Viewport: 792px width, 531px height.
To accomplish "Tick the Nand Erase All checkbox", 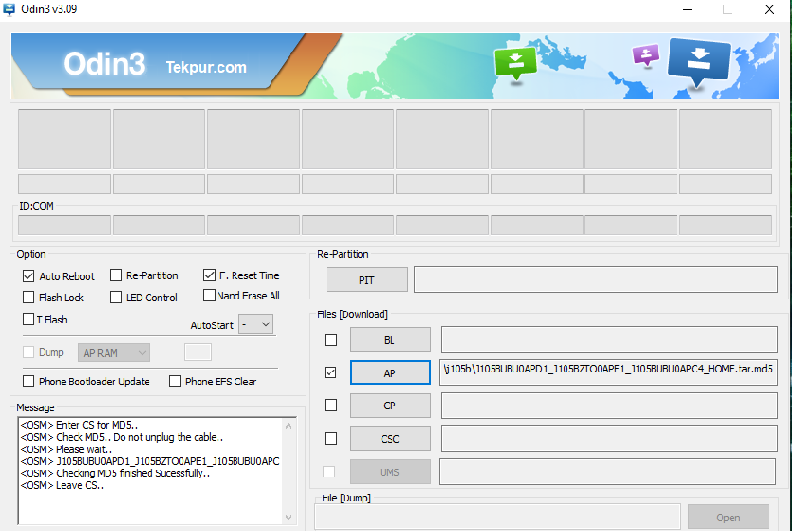I will click(209, 295).
